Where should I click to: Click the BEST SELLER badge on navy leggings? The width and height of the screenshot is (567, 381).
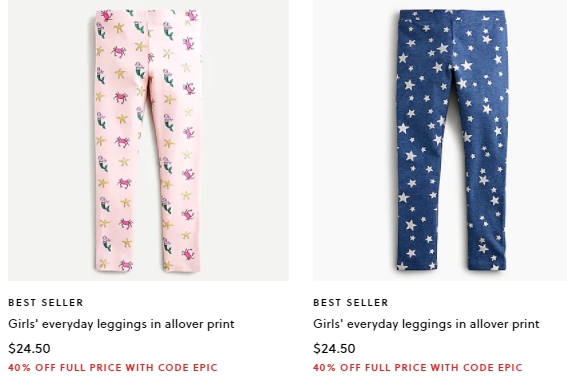point(351,303)
